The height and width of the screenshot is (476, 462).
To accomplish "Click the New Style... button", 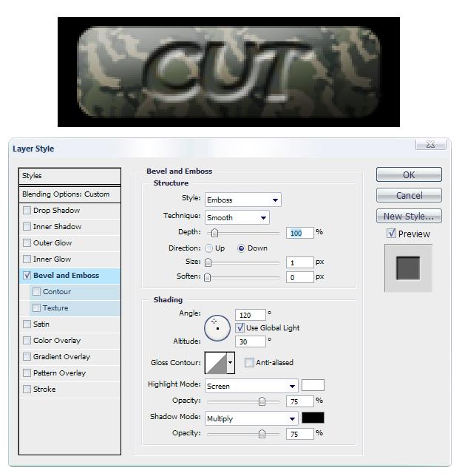I will (x=409, y=216).
